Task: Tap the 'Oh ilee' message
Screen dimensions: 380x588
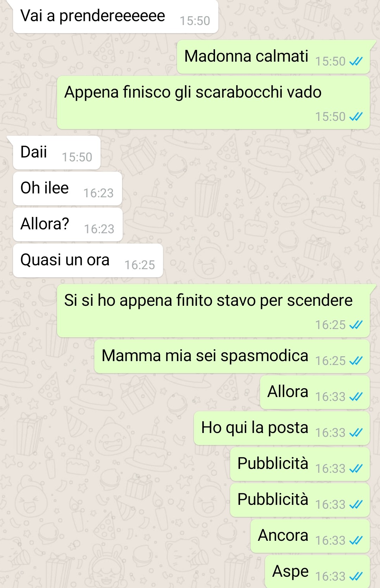Action: click(x=68, y=188)
